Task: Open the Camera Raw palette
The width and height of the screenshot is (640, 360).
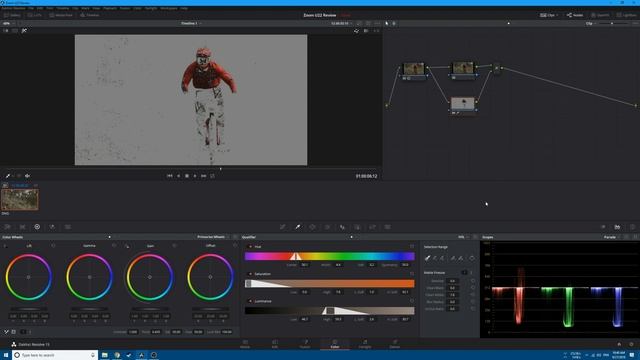Action: click(7, 227)
